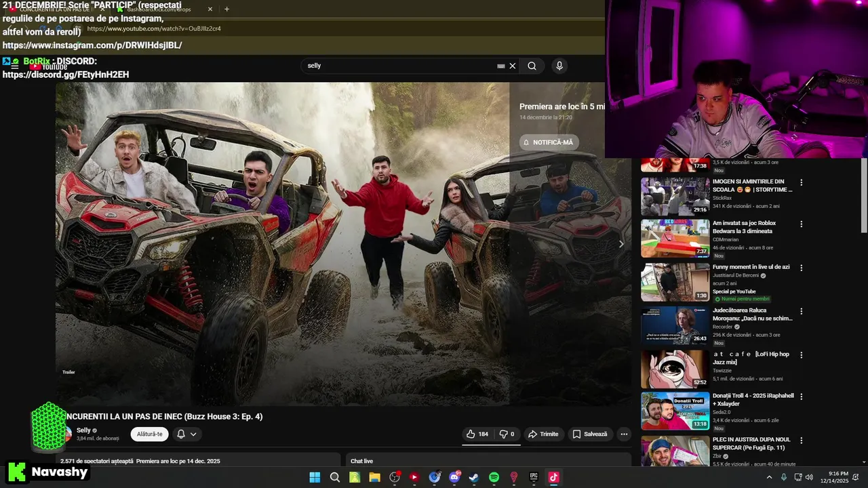
Task: Open the dashboard.kick.com/drops browser tab
Action: (160, 9)
